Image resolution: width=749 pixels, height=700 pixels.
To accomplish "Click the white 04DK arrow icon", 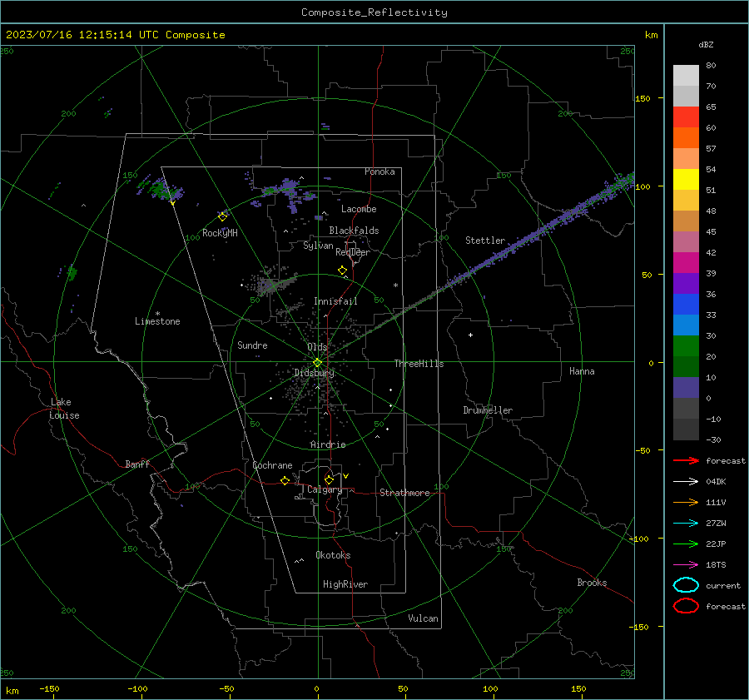I will click(x=686, y=482).
